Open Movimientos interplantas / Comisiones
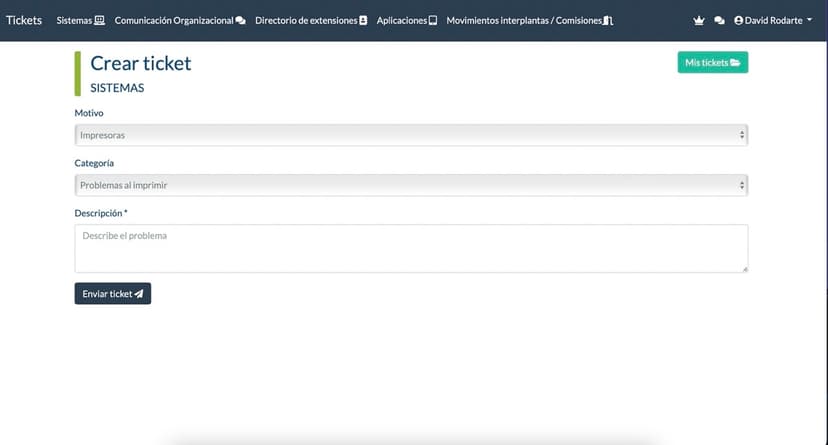The width and height of the screenshot is (828, 445). coord(530,20)
